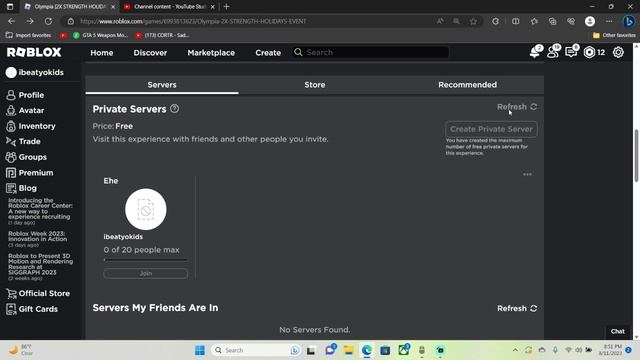Open Marketplace in the Roblox navigation

pos(211,53)
